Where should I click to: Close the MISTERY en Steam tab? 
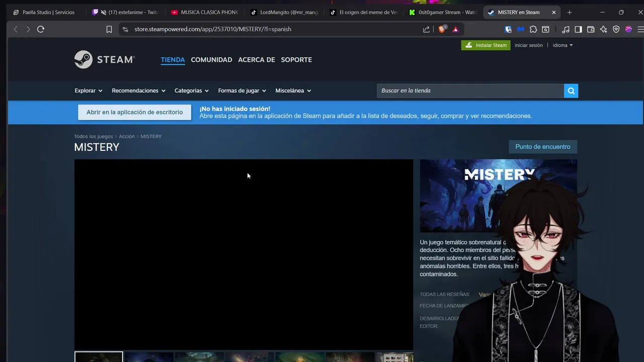point(554,12)
